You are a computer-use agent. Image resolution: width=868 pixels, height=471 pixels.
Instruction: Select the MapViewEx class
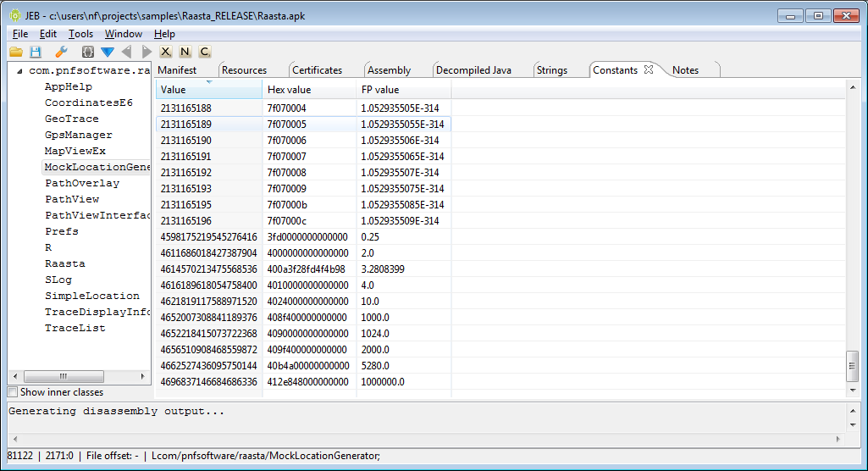click(x=75, y=151)
